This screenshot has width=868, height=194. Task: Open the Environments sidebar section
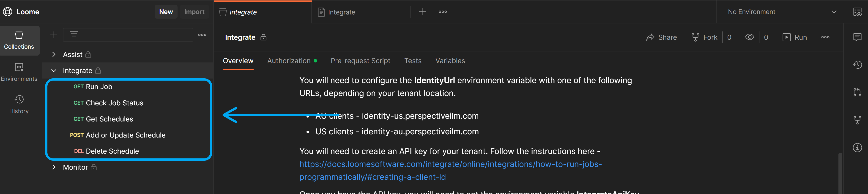tap(19, 72)
